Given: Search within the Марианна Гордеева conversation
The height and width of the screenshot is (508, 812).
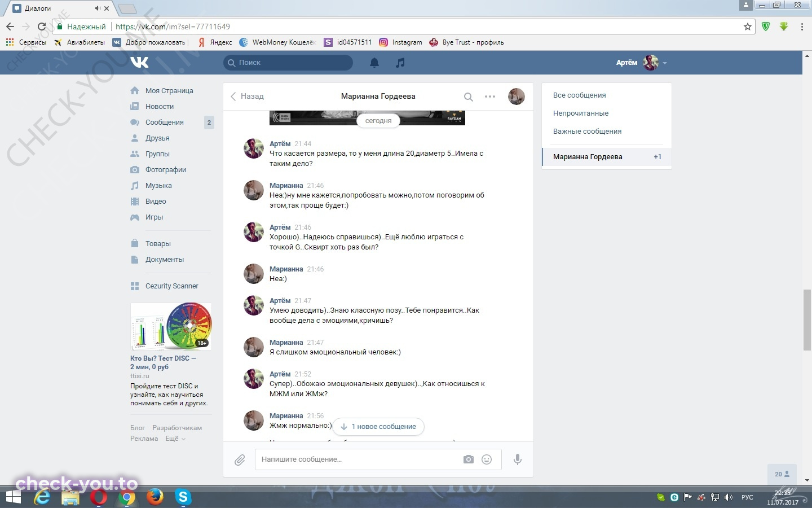Looking at the screenshot, I should click(468, 97).
